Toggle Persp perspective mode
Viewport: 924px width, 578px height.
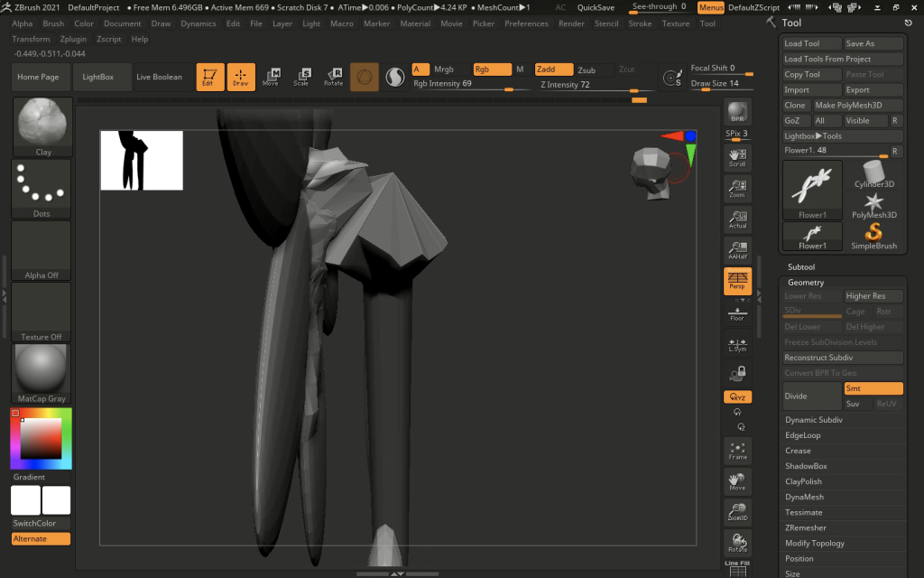click(737, 281)
